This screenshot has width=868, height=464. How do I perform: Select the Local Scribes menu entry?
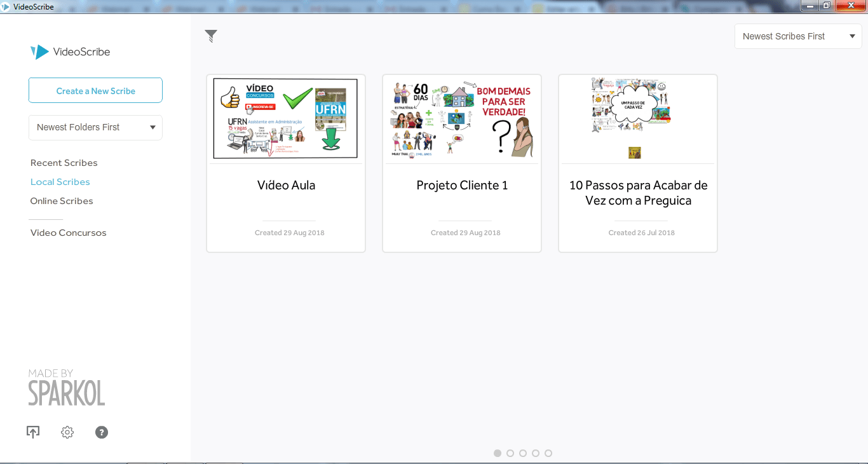[60, 182]
